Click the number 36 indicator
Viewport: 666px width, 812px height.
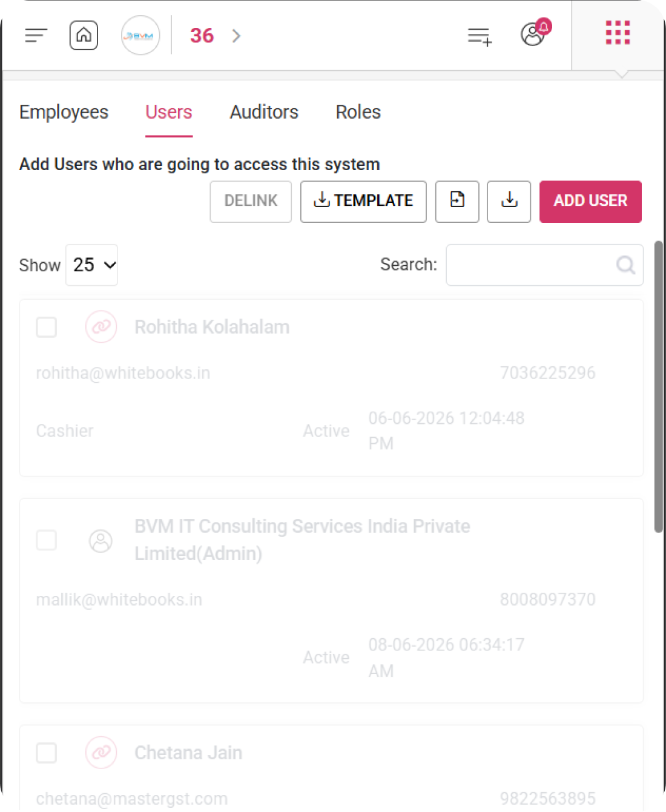(202, 36)
